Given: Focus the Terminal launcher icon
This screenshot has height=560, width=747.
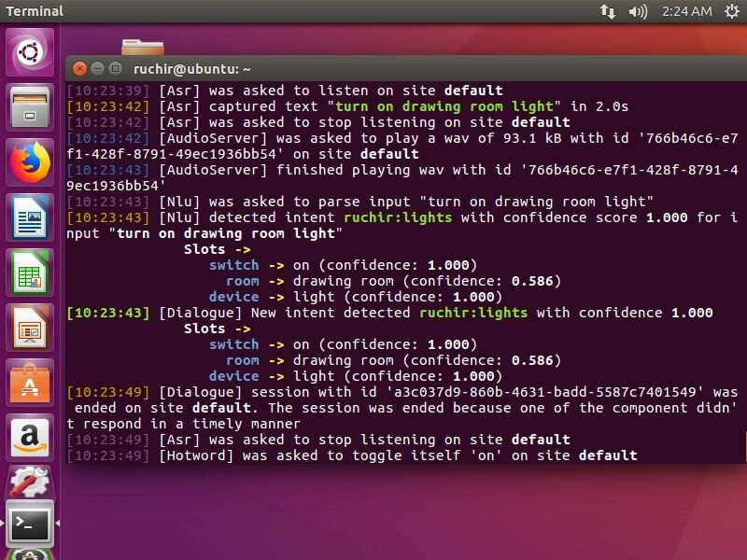Looking at the screenshot, I should pos(30,524).
